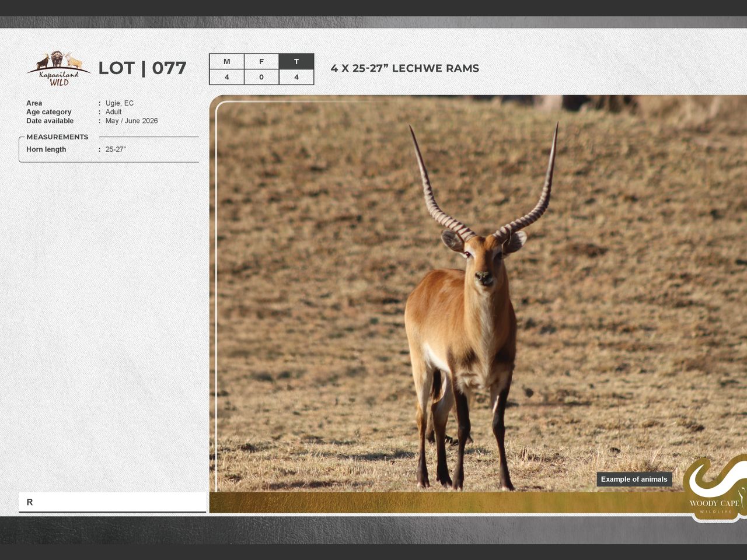Click the Kapaailand Wild logo
Viewport: 747px width, 560px height.
tap(58, 69)
